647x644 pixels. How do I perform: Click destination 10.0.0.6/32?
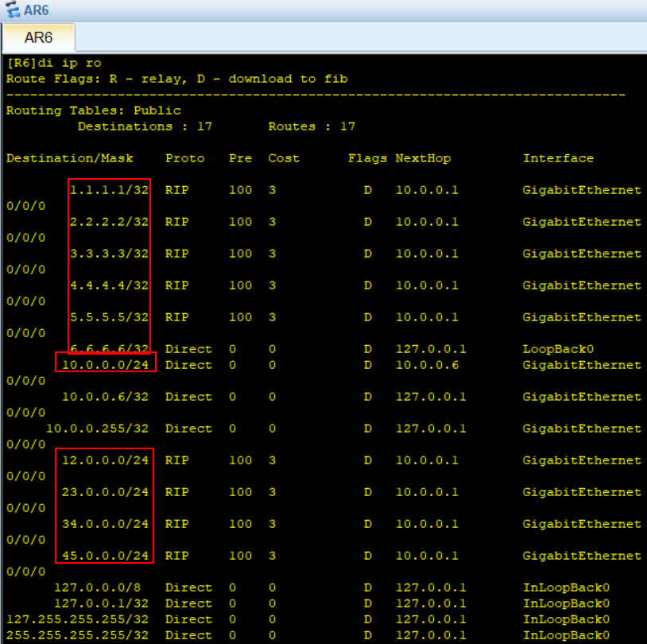click(x=105, y=397)
